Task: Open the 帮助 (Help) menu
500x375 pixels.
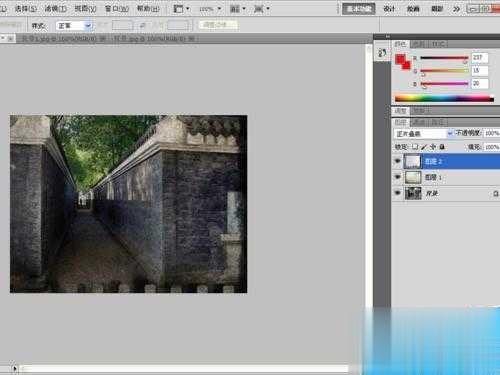Action: (x=148, y=9)
